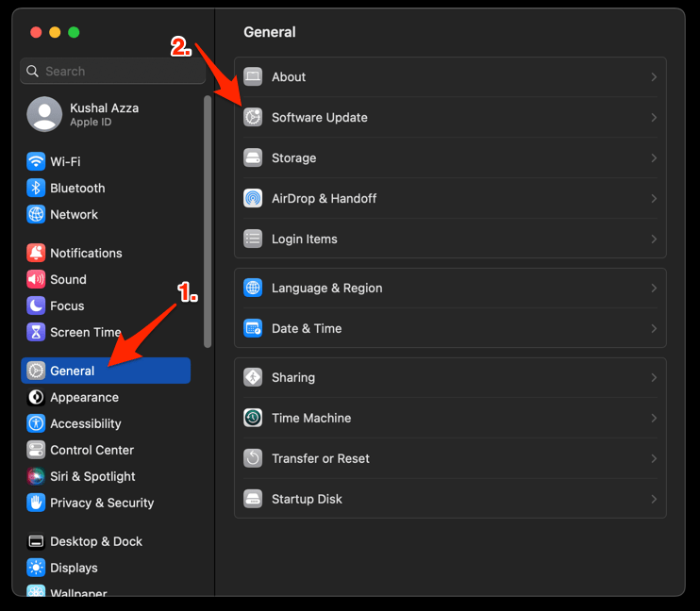Viewport: 700px width, 611px height.
Task: Expand the About row chevron
Action: (653, 77)
